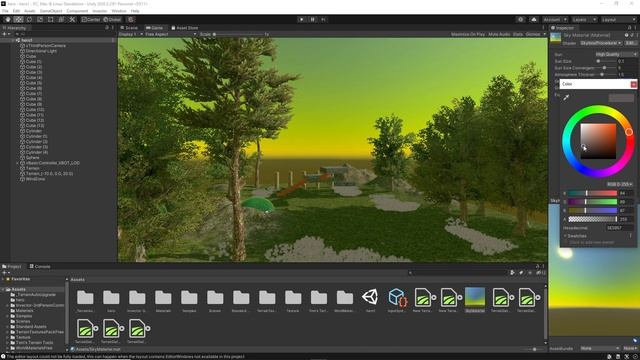Click the Hexadecimal color field
The height and width of the screenshot is (360, 640).
(619, 228)
